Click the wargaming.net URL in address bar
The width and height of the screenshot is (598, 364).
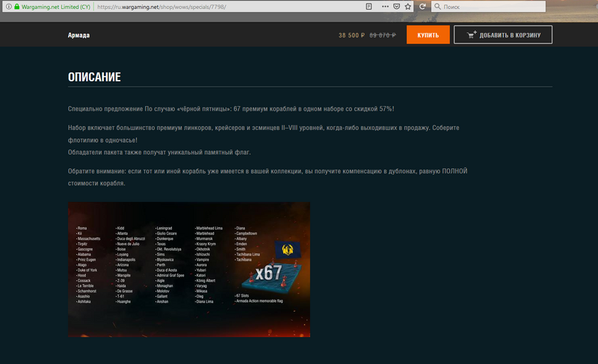(161, 7)
